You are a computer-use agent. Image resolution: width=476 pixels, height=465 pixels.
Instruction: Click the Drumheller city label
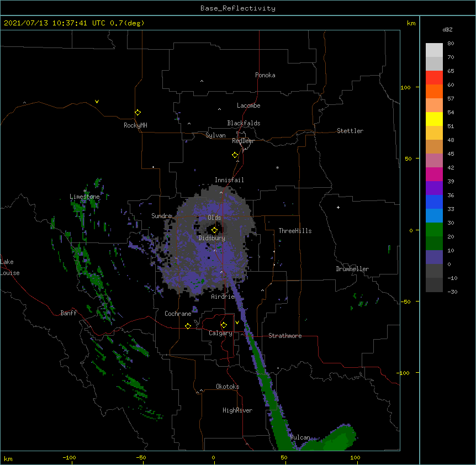tap(352, 269)
